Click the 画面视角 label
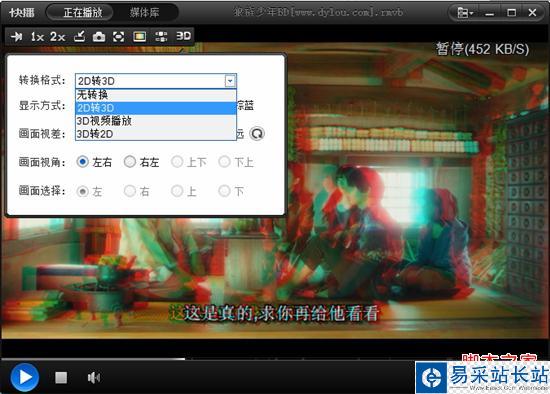550x394 pixels. tap(42, 162)
